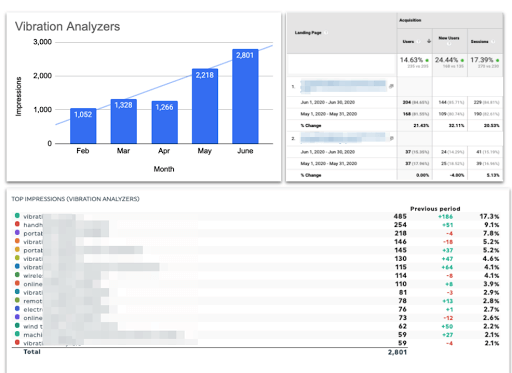Click the teal dot in the 62 impressions row

click(17, 325)
